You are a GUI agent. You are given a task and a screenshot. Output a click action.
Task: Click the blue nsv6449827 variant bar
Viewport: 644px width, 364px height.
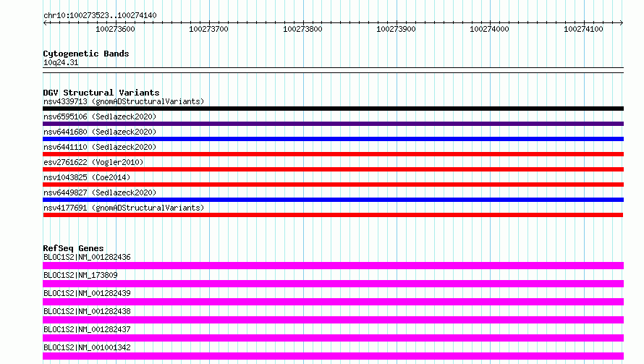333,200
